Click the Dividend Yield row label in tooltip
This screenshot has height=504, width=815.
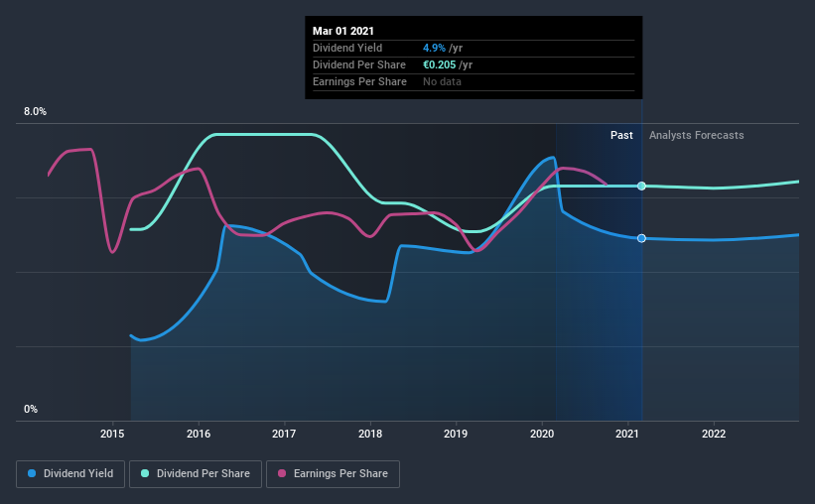(x=347, y=48)
